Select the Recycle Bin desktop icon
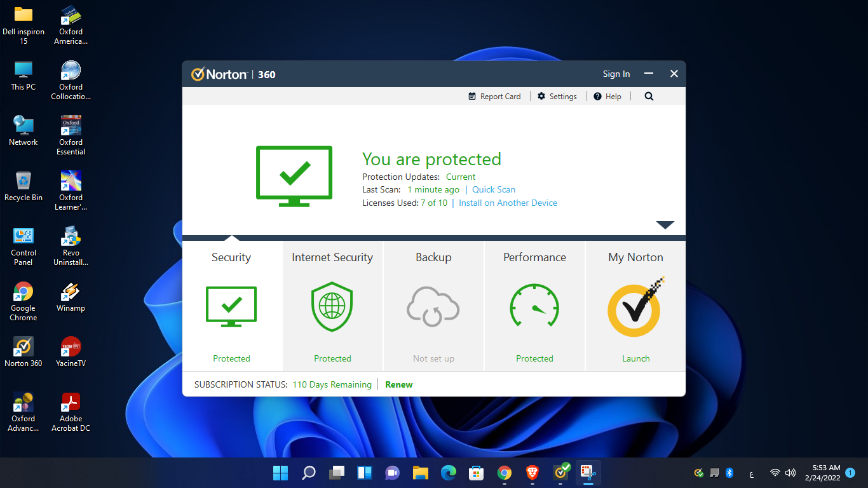 point(24,186)
